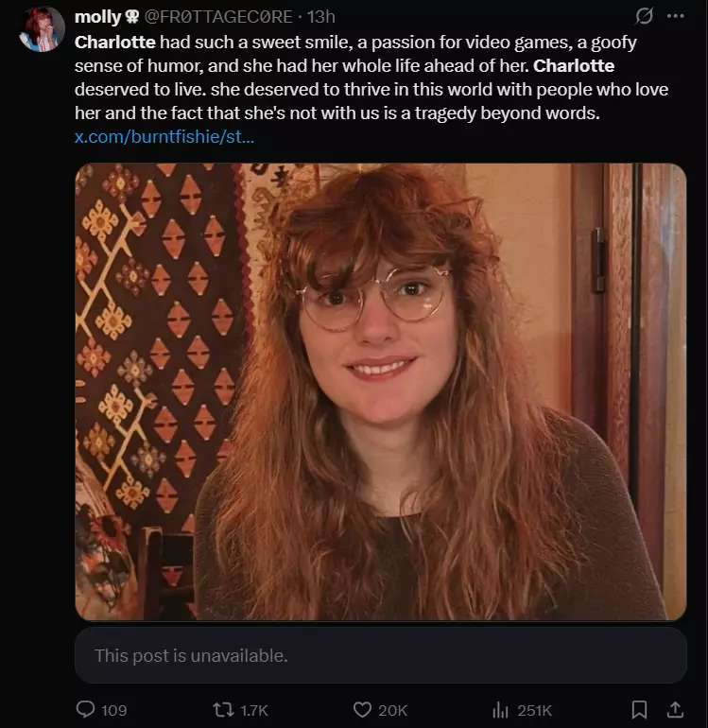Open the repost arrows menu
The height and width of the screenshot is (728, 708).
point(223,709)
